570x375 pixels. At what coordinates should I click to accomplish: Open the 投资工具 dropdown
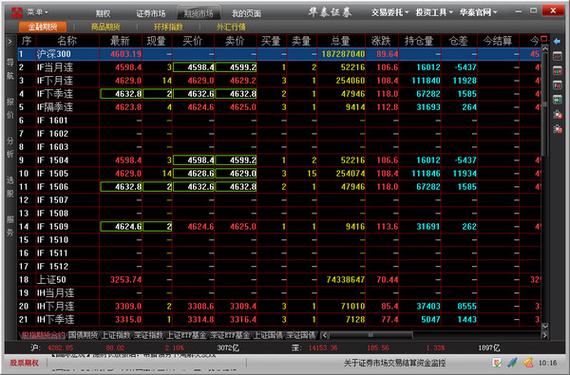click(x=434, y=12)
